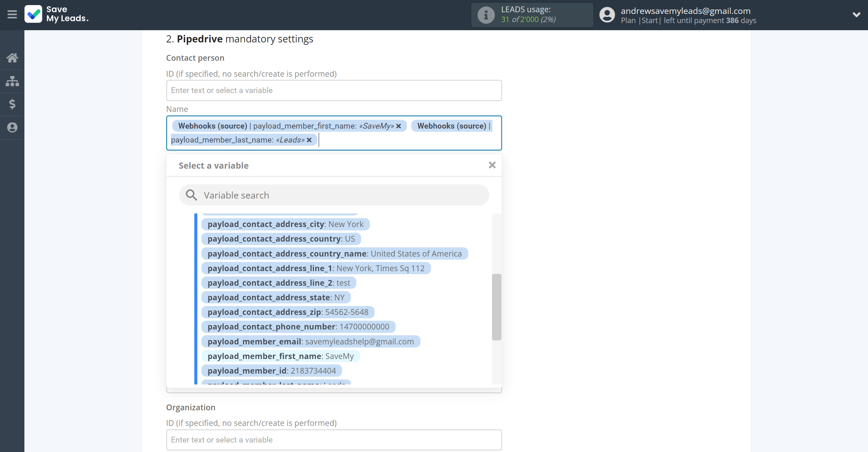Go to Home via house icon

[12, 58]
